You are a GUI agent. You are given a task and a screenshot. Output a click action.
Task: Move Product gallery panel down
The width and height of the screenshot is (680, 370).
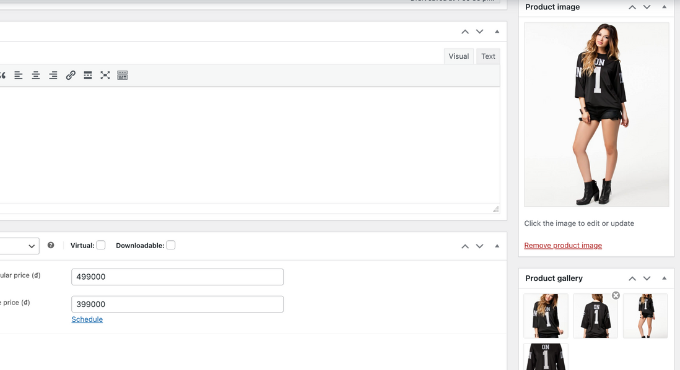click(647, 278)
